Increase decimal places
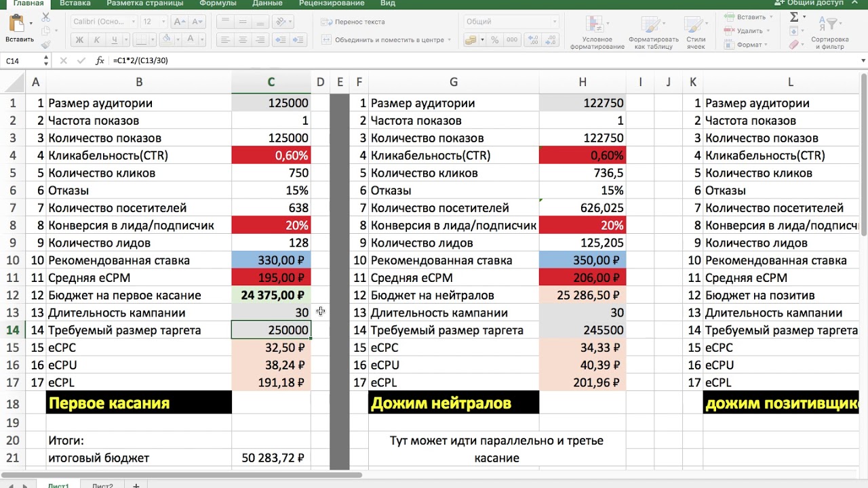 (533, 40)
